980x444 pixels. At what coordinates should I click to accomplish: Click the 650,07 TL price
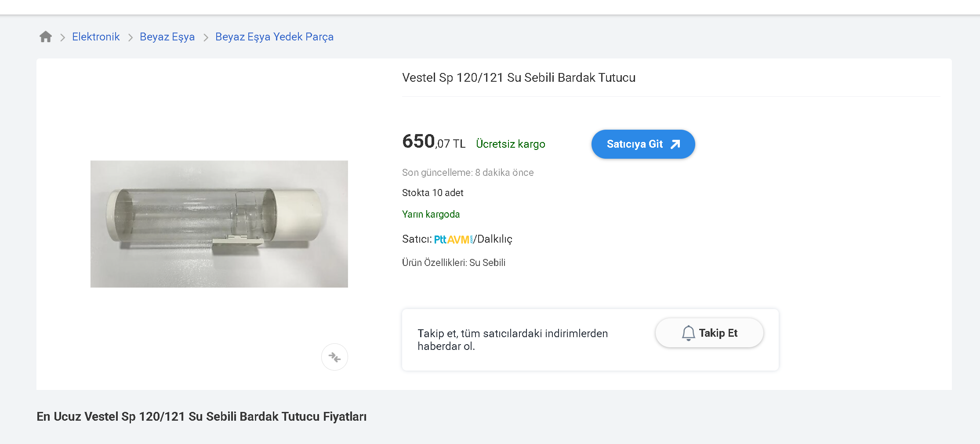pos(434,142)
